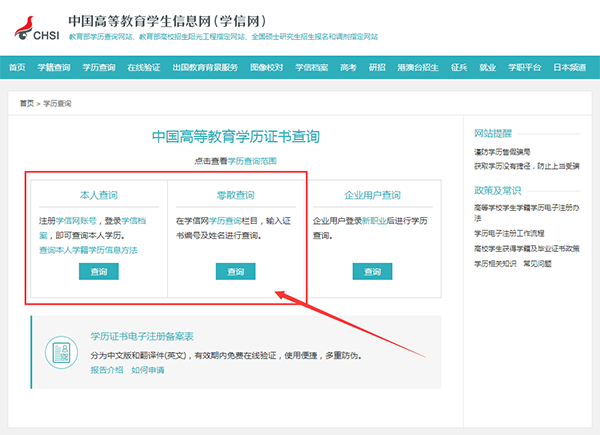The image size is (600, 435).
Task: Open 学职平台 navigation item
Action: coord(525,68)
